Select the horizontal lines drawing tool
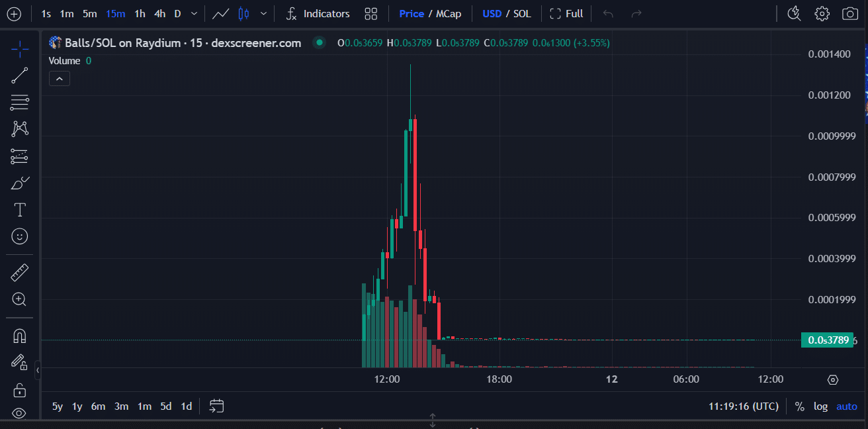 click(20, 103)
